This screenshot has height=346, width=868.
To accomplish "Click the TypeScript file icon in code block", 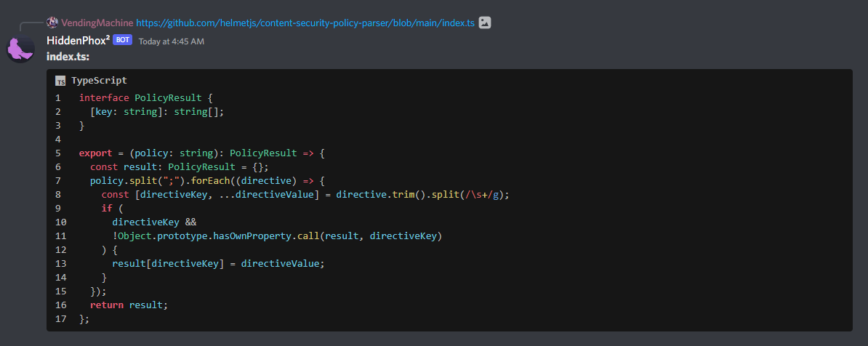I will pos(60,81).
